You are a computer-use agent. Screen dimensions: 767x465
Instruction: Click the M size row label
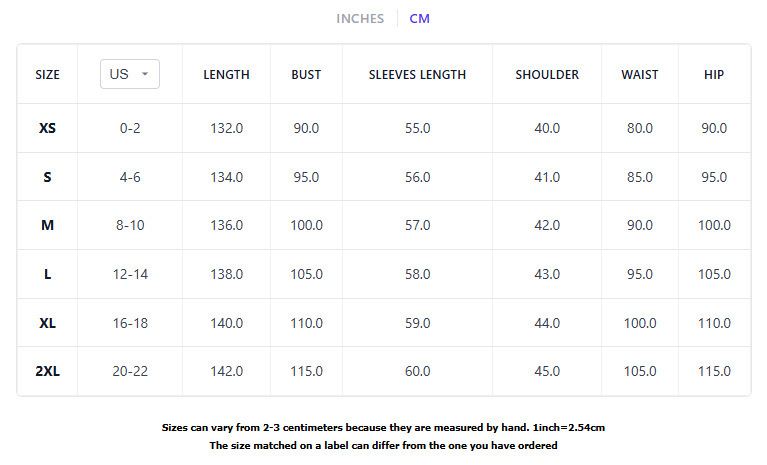click(47, 225)
